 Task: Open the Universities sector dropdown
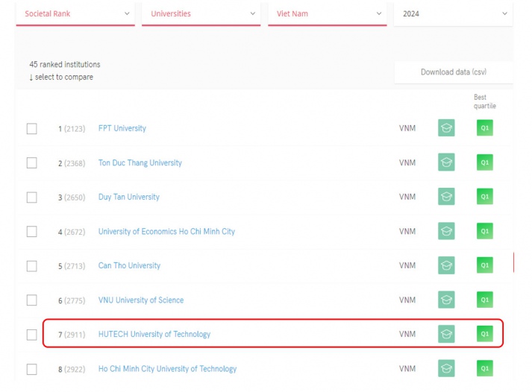click(x=201, y=14)
